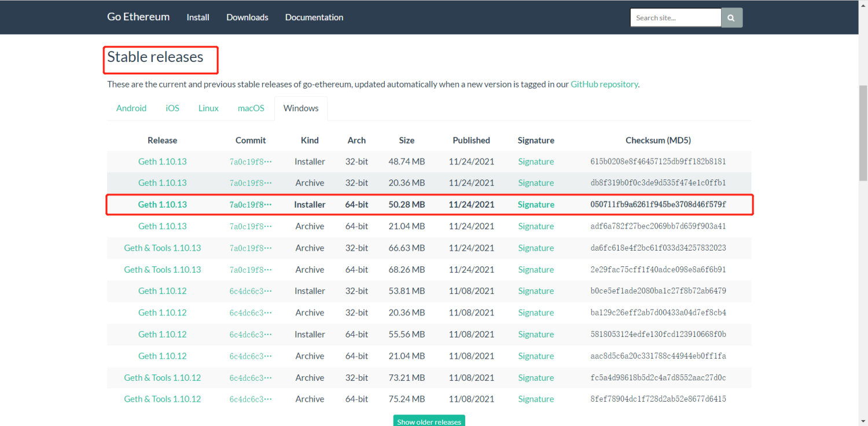Viewport: 868px width, 426px height.
Task: Open the Documentation menu item
Action: click(x=314, y=17)
